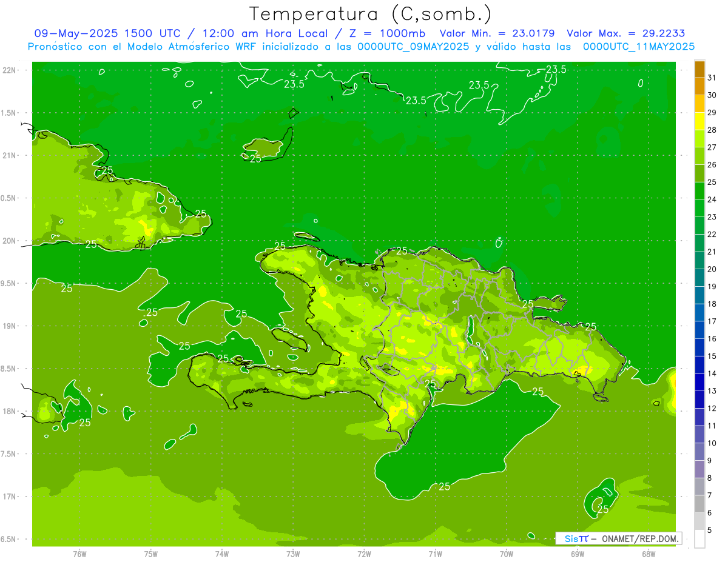The image size is (728, 562).
Task: Click the legend value 20
Action: click(x=712, y=269)
